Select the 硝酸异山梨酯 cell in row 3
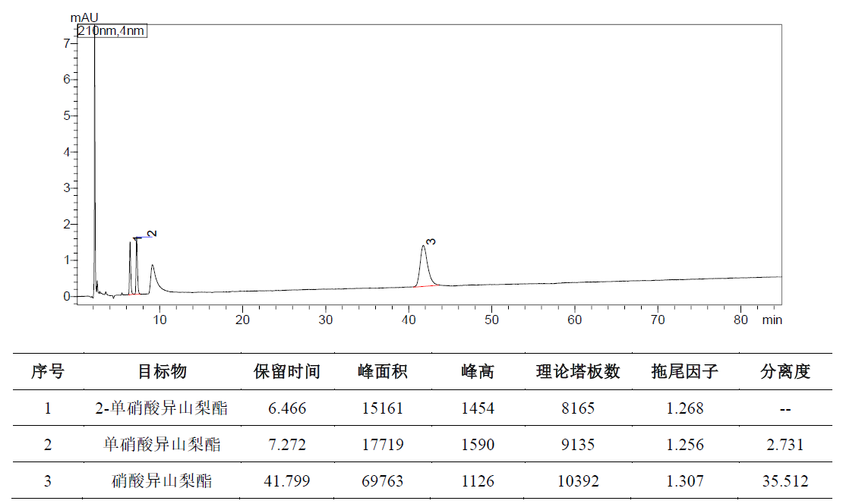The image size is (843, 504). [162, 480]
